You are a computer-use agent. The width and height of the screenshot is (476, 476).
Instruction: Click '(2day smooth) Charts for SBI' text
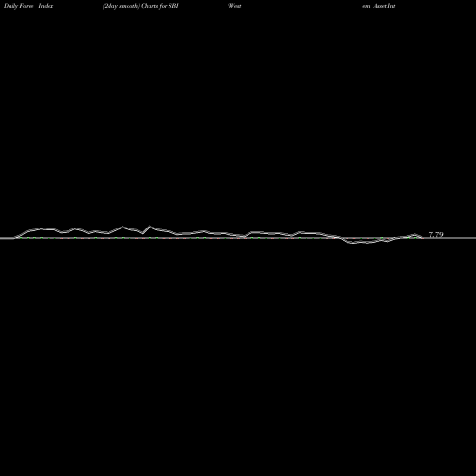[140, 6]
